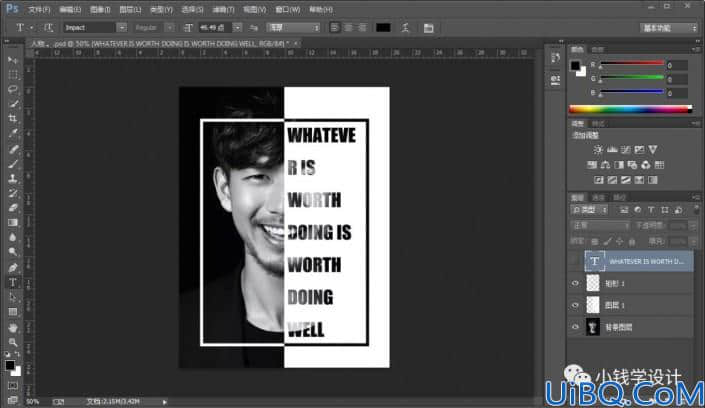This screenshot has height=408, width=705.
Task: Open the 文件(F) menu
Action: click(x=39, y=9)
